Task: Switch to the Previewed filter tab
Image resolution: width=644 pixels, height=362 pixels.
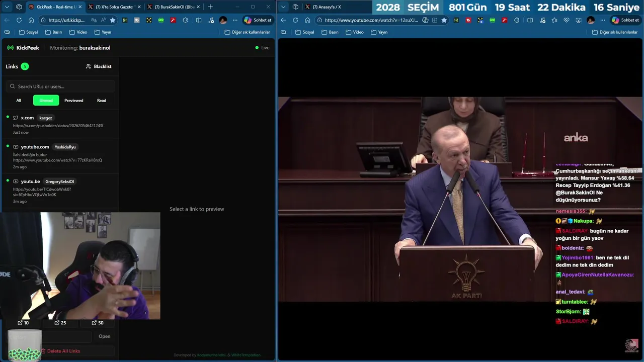Action: click(73, 101)
